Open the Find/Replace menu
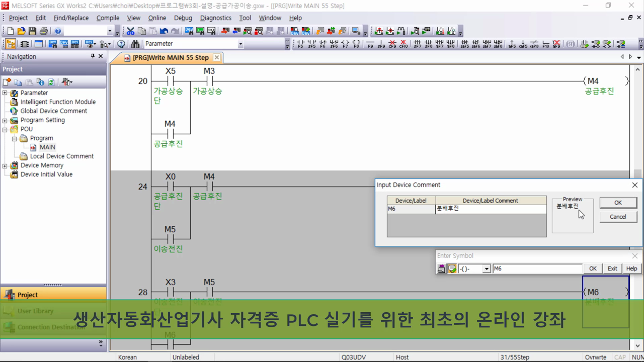Screen dimensions: 644x362 (x=71, y=18)
